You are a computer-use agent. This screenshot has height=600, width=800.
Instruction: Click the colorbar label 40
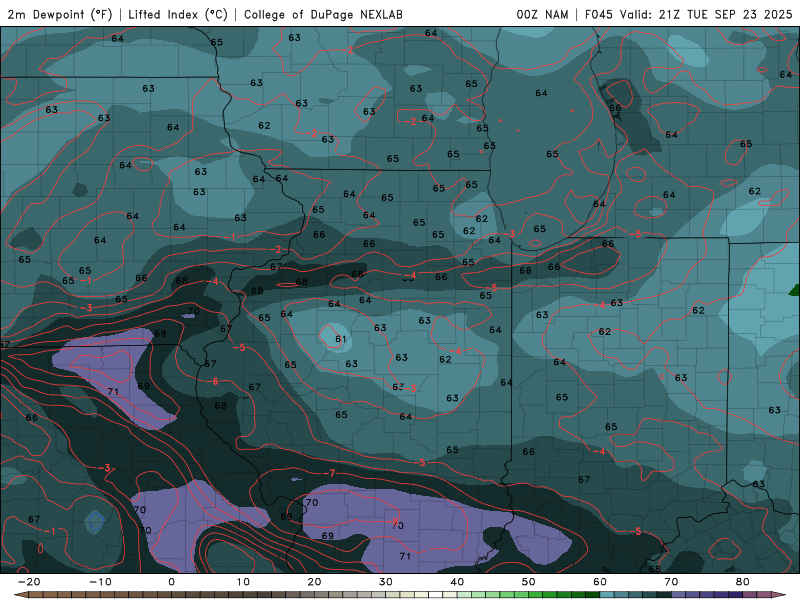[457, 582]
